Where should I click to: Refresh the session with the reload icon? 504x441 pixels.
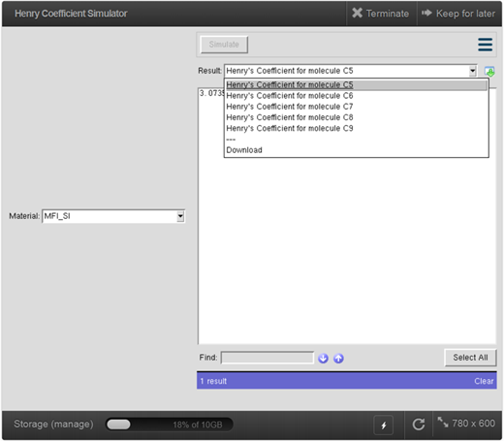pos(419,425)
